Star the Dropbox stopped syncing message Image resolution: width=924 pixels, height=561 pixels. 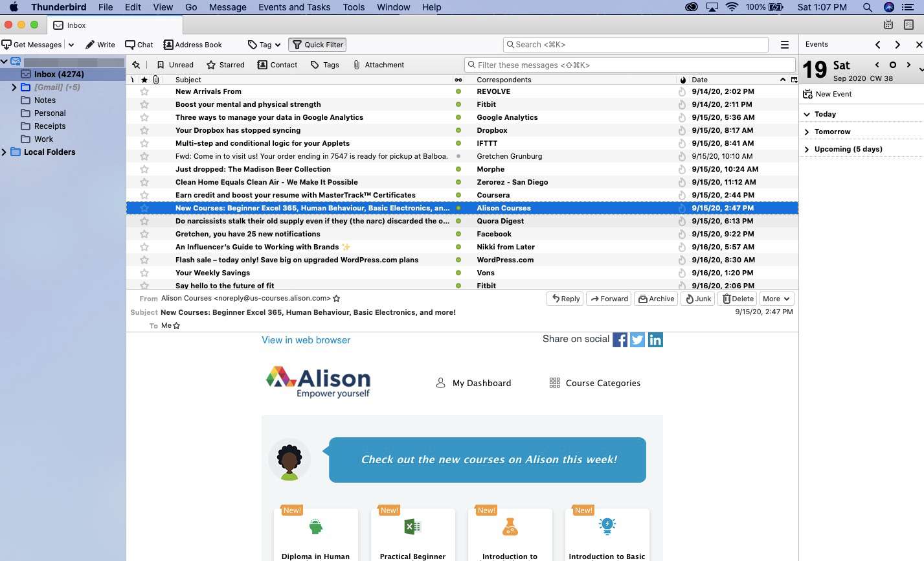(x=144, y=130)
